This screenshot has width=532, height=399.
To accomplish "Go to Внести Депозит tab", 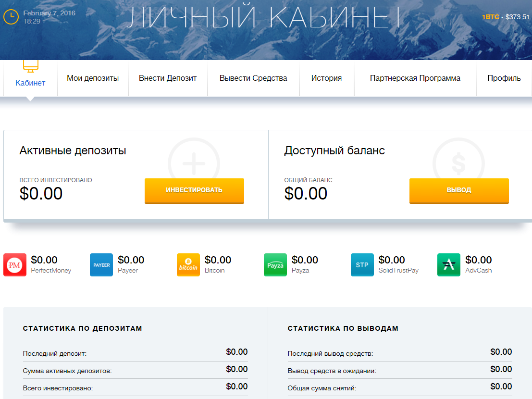I will tap(168, 78).
